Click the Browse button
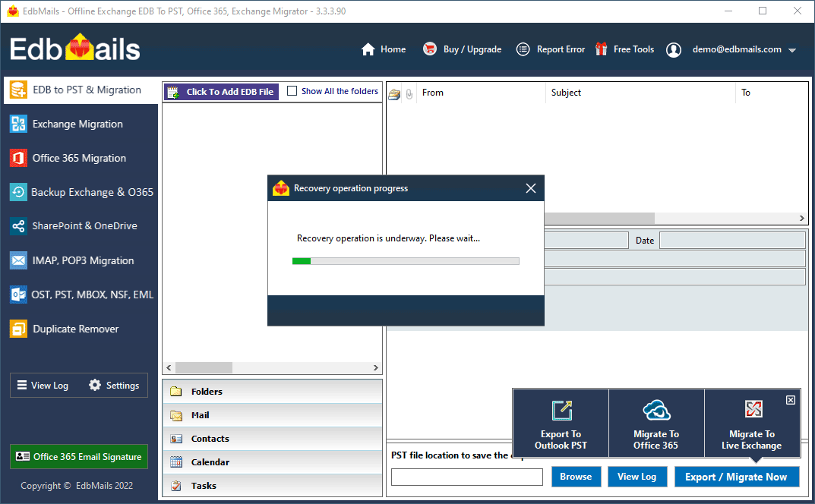 (576, 477)
